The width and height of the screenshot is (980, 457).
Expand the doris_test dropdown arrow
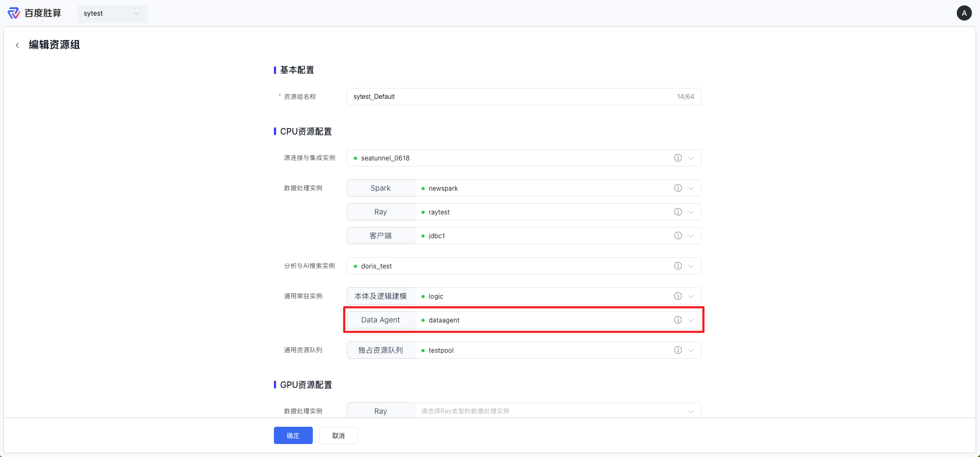pyautogui.click(x=691, y=266)
